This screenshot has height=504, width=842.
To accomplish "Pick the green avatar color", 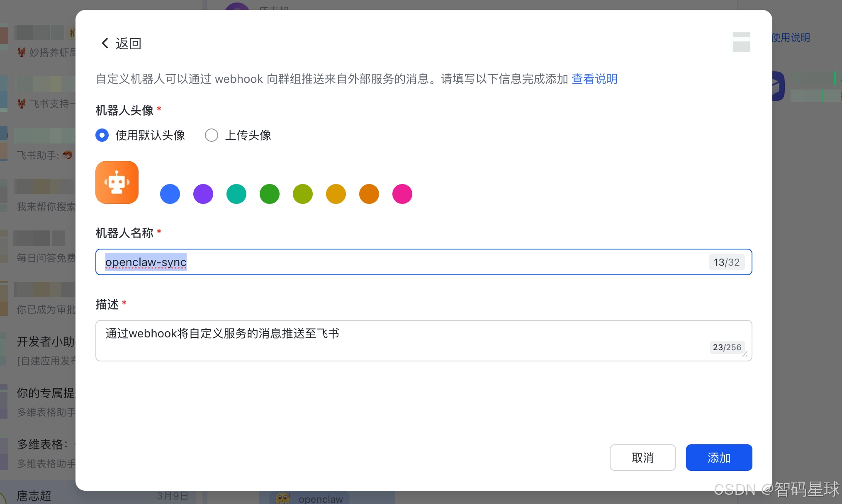I will tap(270, 194).
